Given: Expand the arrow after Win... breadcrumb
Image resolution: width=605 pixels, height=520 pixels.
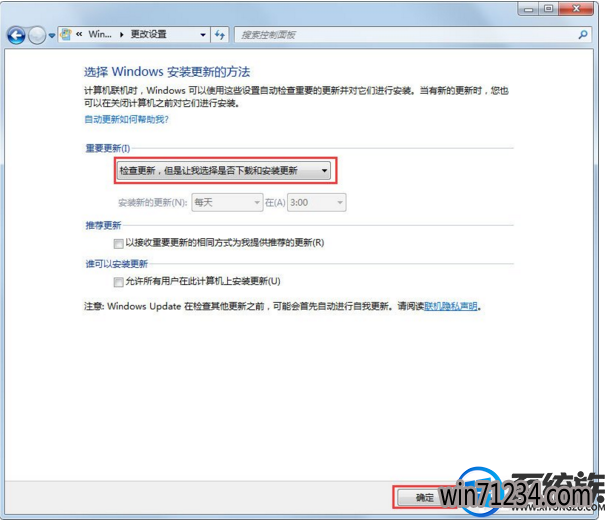Looking at the screenshot, I should tap(122, 35).
